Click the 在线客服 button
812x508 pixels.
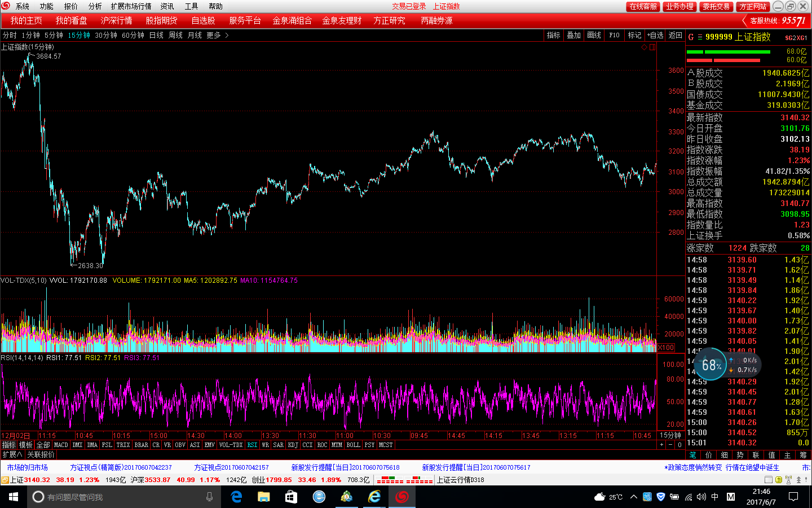tap(643, 6)
